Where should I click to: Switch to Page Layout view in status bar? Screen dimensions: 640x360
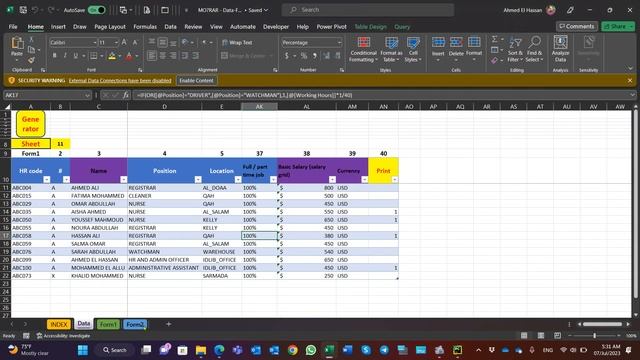541,336
